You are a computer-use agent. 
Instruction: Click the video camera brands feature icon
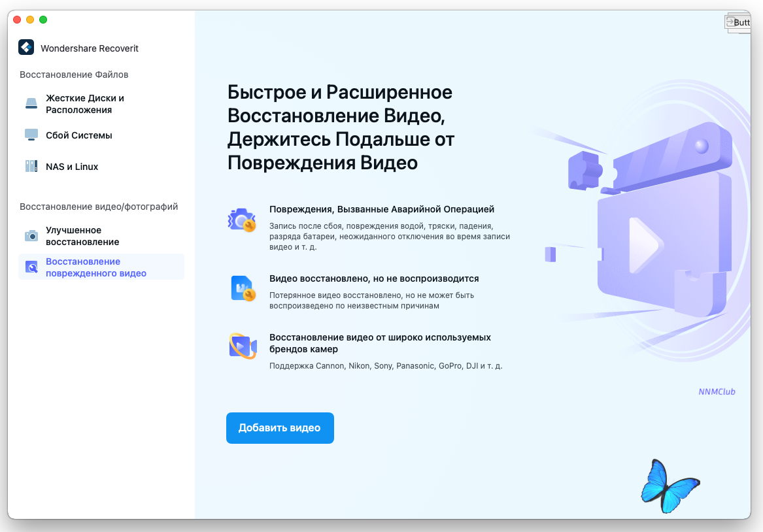click(243, 346)
